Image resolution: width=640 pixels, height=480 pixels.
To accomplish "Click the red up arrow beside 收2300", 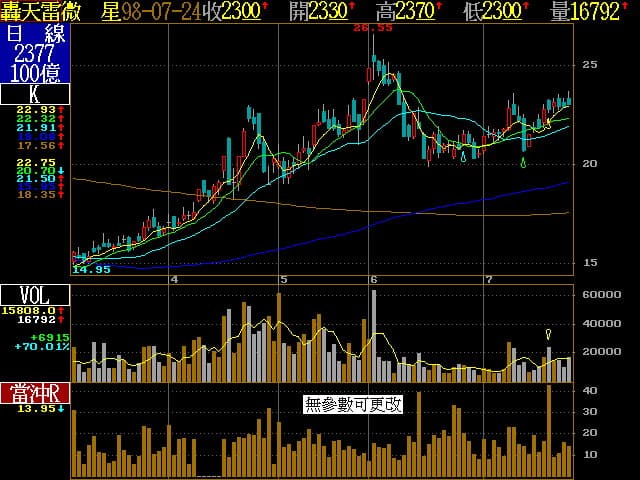I will click(265, 9).
